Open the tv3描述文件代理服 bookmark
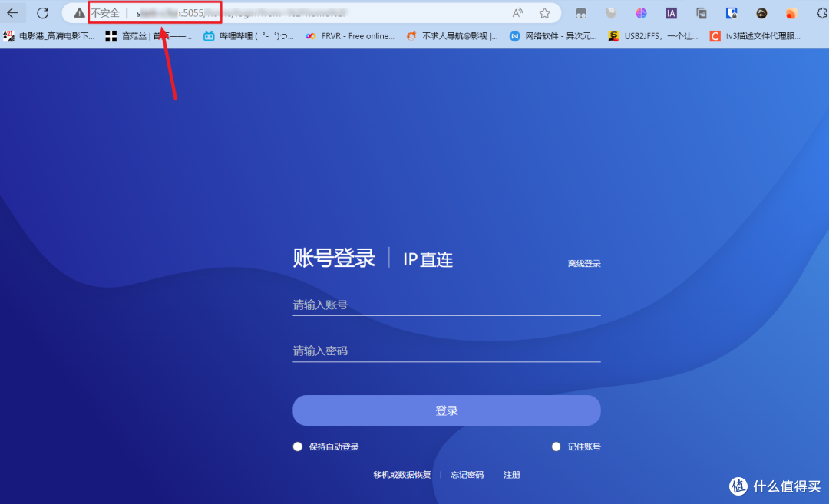 click(755, 36)
